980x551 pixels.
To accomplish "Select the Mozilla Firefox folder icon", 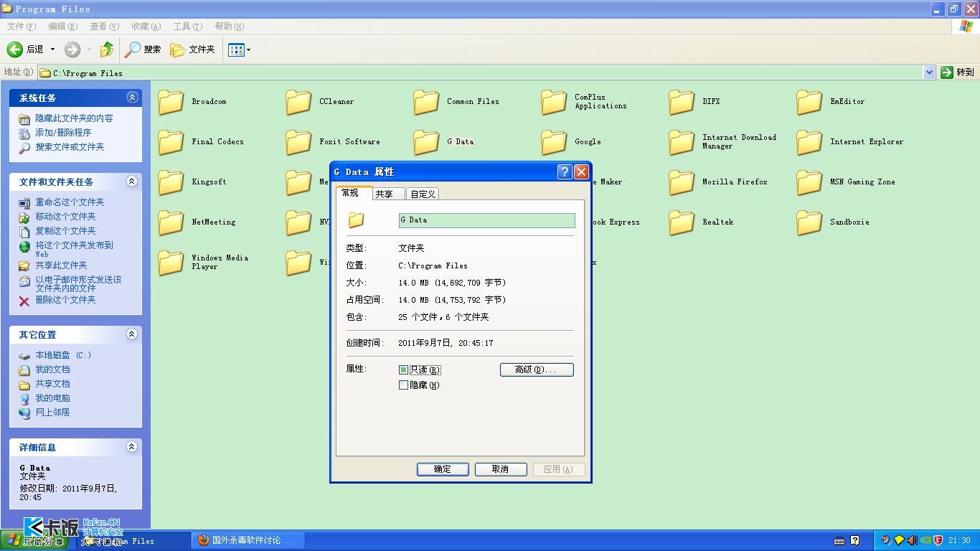I will 682,182.
